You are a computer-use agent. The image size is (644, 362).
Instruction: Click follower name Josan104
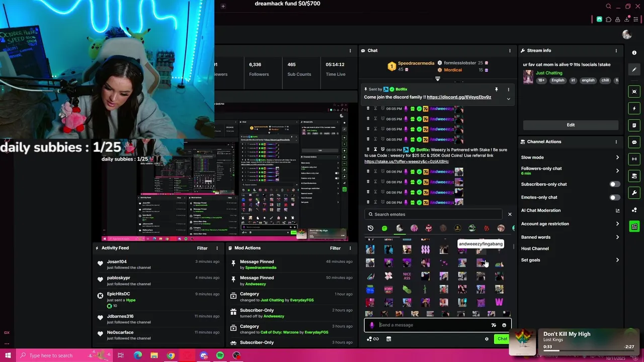[117, 261]
